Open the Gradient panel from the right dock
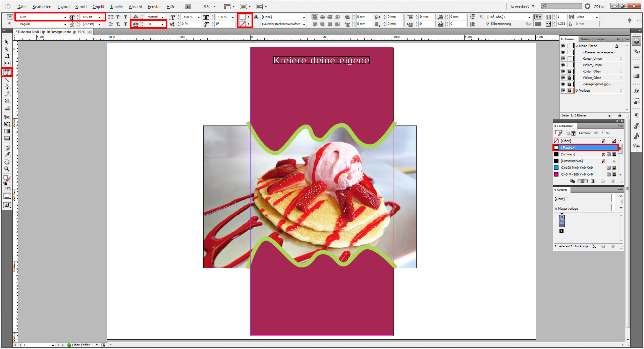 point(636,76)
